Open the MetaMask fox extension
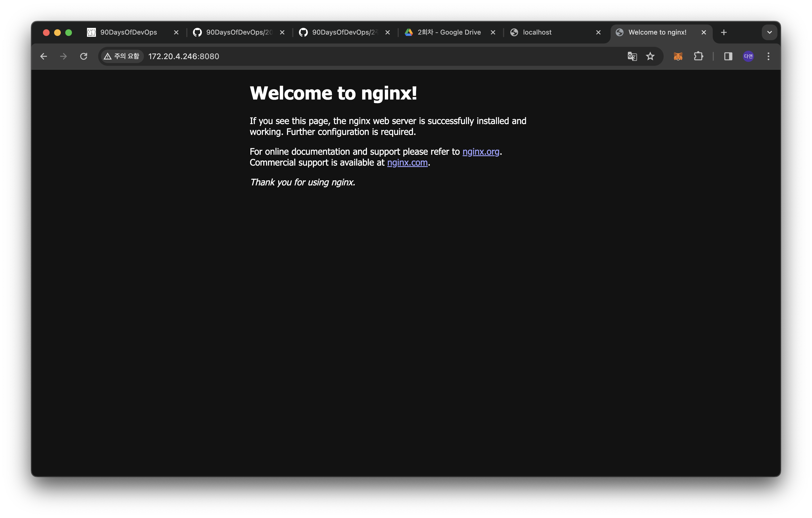This screenshot has height=518, width=812. 678,56
